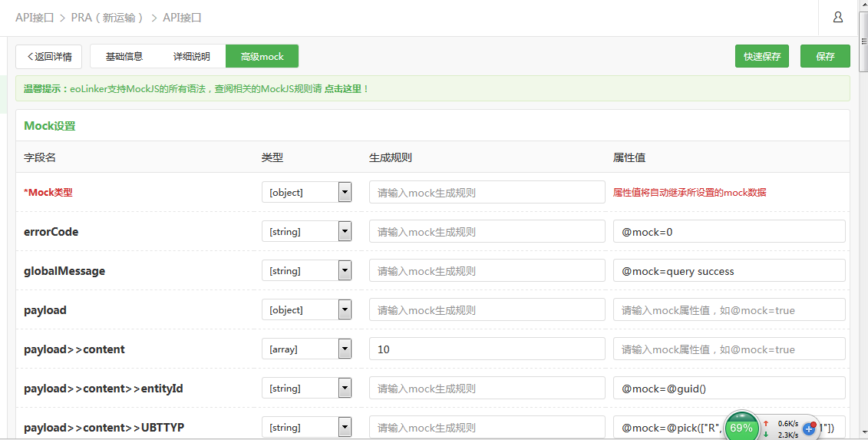Click PRA（新运输）breadcrumb link

click(108, 18)
